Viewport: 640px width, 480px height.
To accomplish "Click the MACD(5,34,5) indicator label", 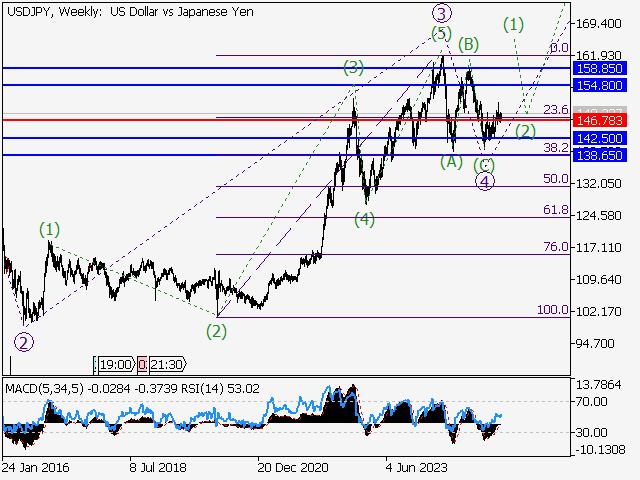I will (x=43, y=388).
